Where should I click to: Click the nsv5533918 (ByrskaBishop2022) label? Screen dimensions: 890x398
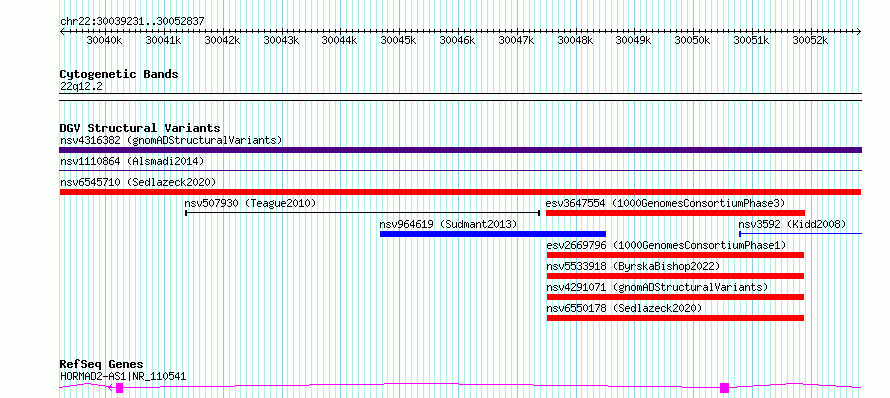tap(633, 266)
